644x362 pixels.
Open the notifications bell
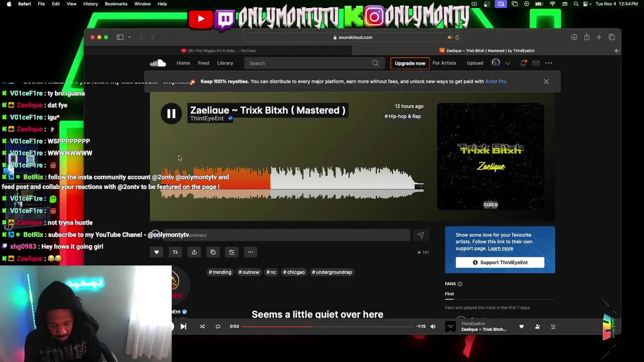click(x=524, y=63)
